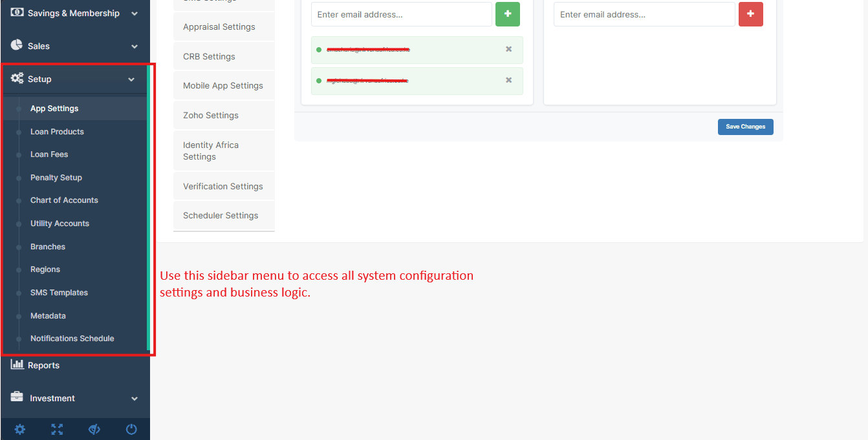Expand the Investment menu chevron
The height and width of the screenshot is (440, 868).
point(135,399)
